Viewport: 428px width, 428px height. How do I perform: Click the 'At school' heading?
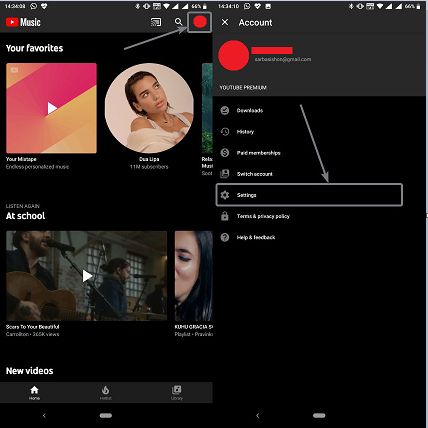tap(25, 216)
